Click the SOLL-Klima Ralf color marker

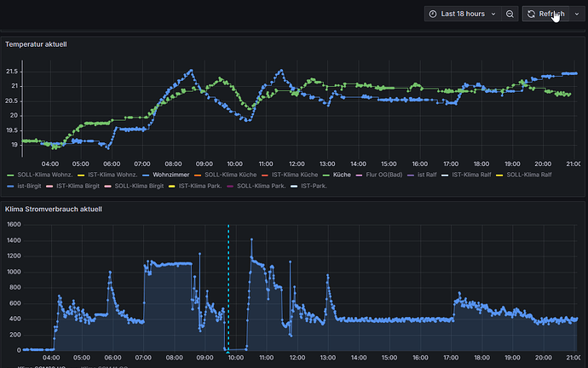click(501, 175)
